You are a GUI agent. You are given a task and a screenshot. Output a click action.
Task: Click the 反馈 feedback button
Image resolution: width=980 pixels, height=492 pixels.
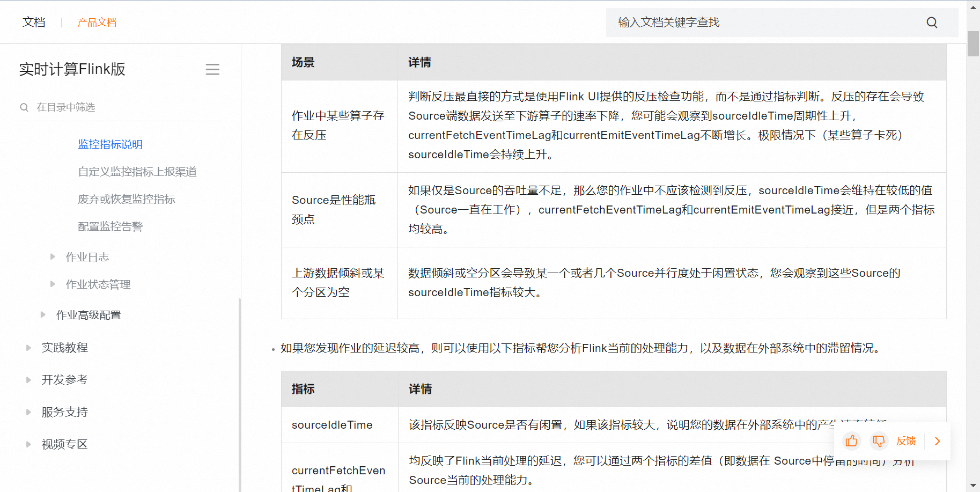pyautogui.click(x=906, y=441)
